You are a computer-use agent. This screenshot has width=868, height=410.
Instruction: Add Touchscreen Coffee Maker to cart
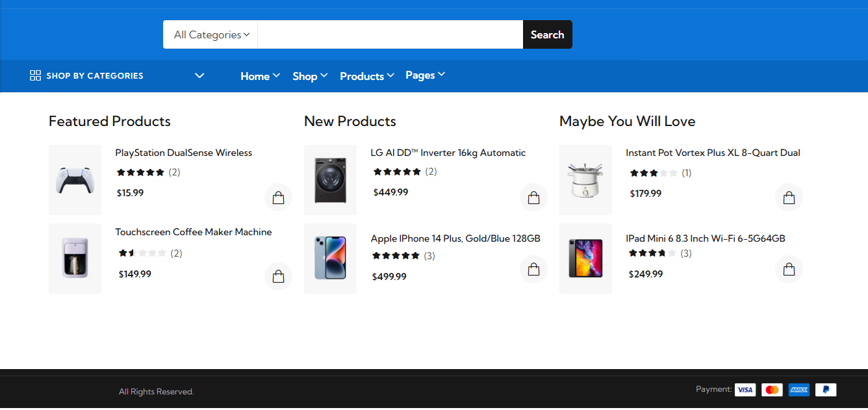278,276
